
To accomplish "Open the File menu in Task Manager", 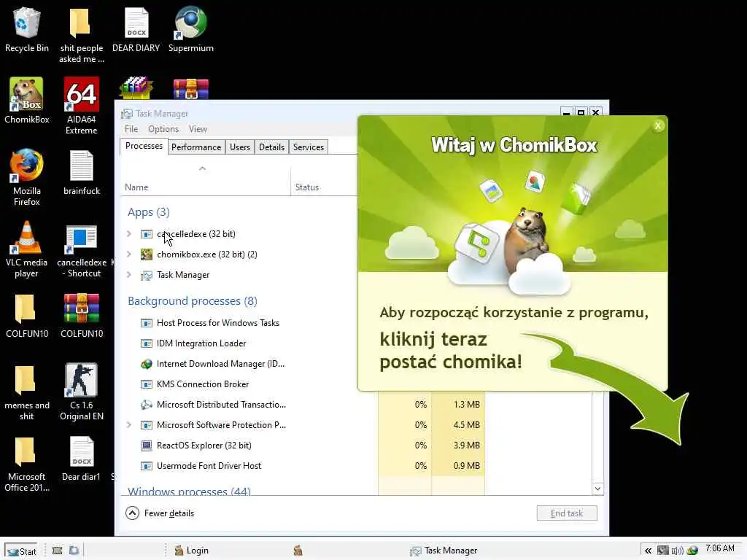I will coord(131,129).
